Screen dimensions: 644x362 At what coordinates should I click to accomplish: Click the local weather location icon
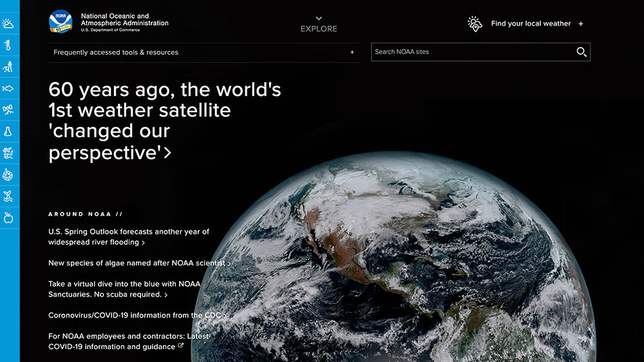475,24
